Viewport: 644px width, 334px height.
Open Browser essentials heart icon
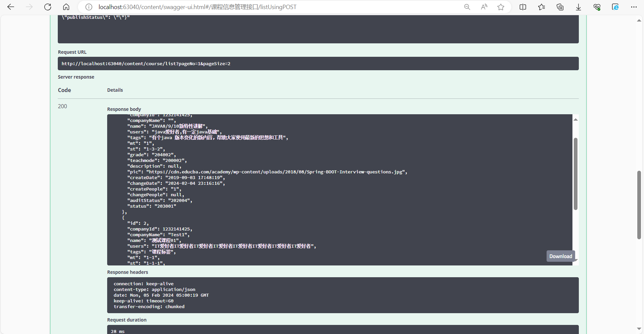pos(597,7)
